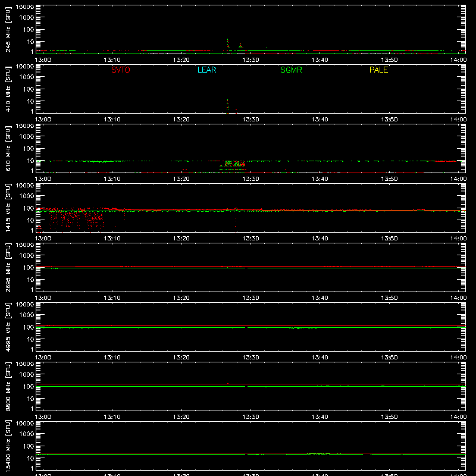This screenshot has height=476, width=476.
Task: Click the 10000 tick label on the 8800 MHz axis
Action: click(x=25, y=364)
